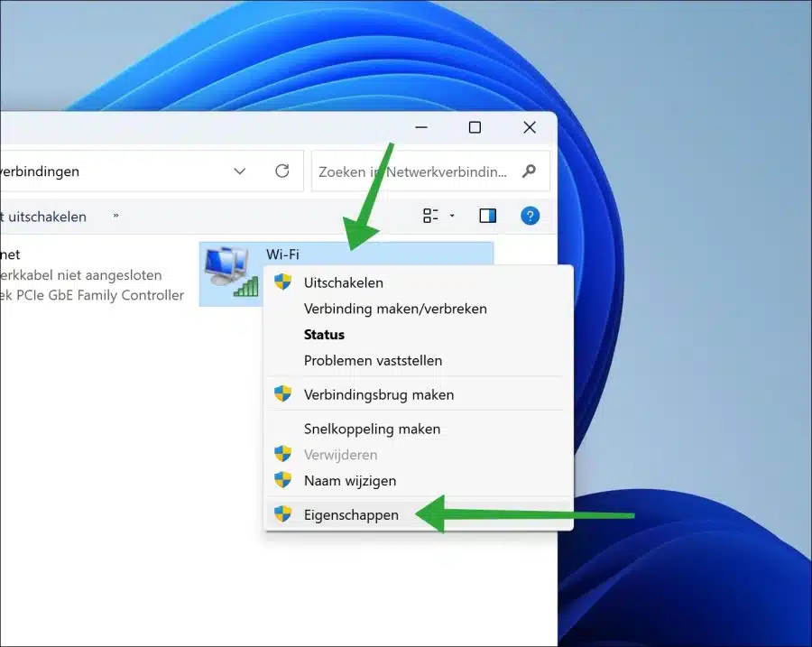Open Help via the blue question icon
Viewport: 812px width, 647px height.
point(530,216)
